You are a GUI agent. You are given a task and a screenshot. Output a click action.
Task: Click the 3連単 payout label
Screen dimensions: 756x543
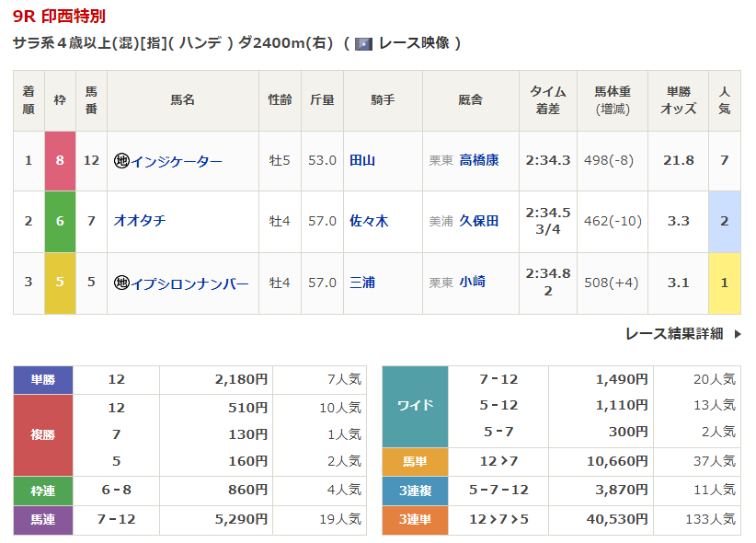click(x=415, y=520)
